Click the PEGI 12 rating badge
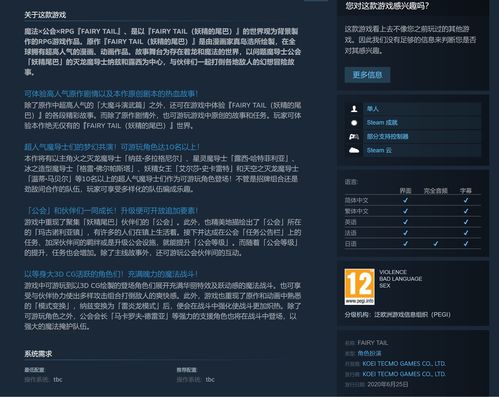 (x=359, y=287)
